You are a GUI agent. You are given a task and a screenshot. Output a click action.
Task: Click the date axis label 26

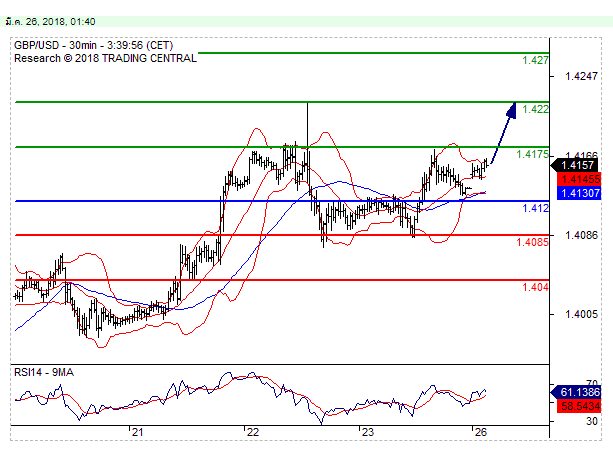pyautogui.click(x=480, y=432)
